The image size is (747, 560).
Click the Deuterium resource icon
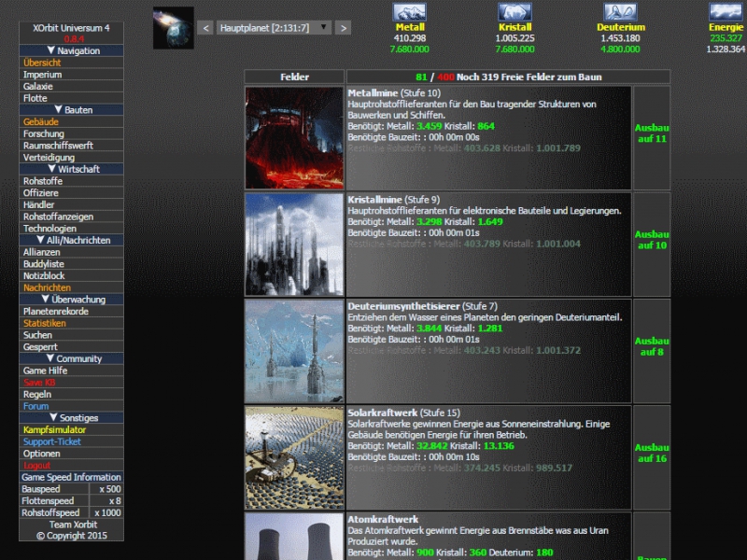point(621,12)
